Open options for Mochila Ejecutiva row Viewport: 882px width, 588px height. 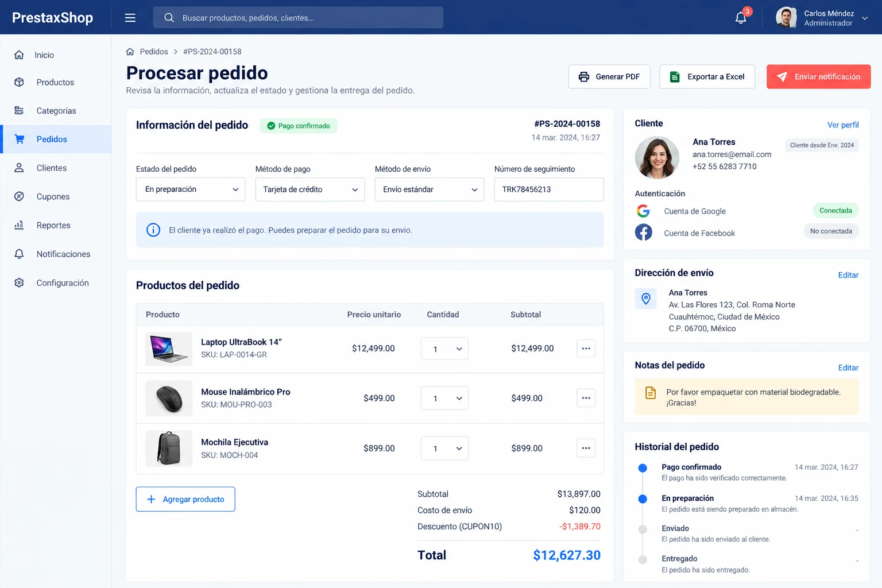pos(586,448)
